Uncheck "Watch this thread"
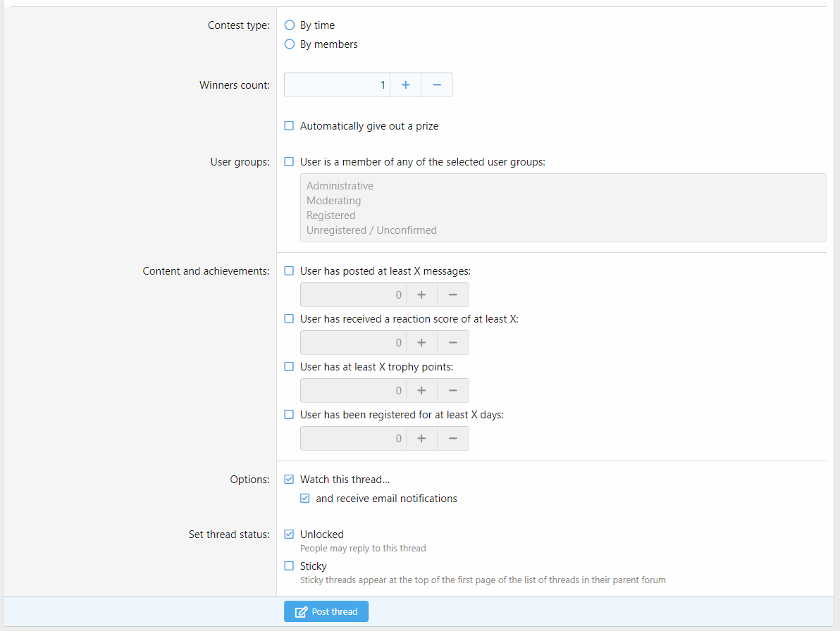This screenshot has height=631, width=840. click(289, 479)
